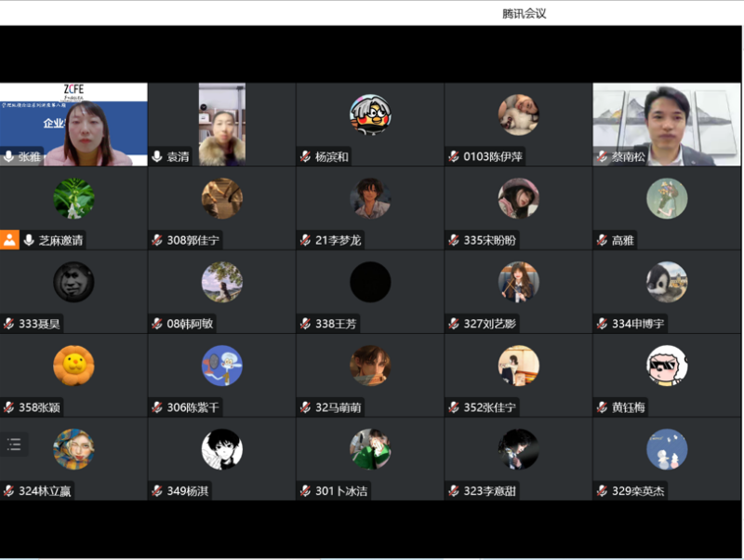Click muted mic icon beside 0103陈伊萍

point(454,156)
